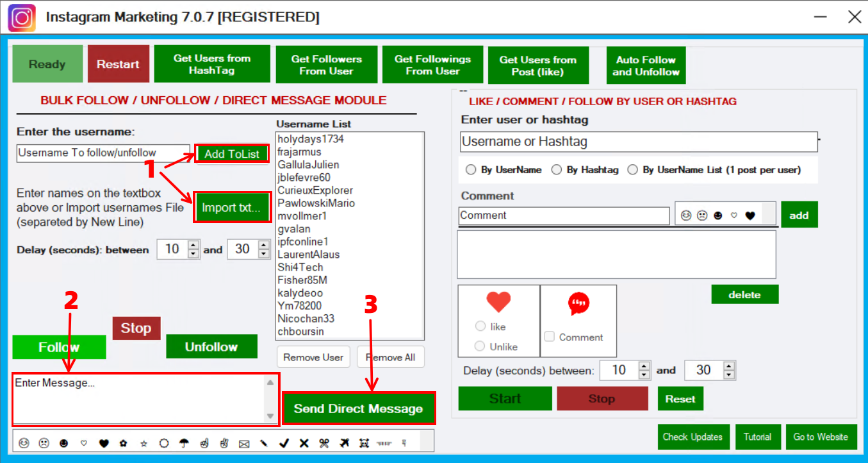Select the airplane symbol in the bottom emoji bar
The width and height of the screenshot is (868, 463).
[345, 443]
